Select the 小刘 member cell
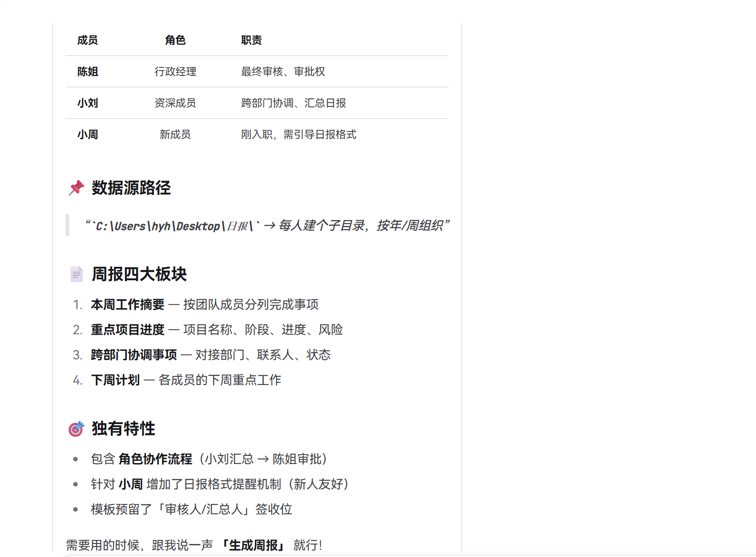Screen dimensions: 756x557 click(88, 103)
